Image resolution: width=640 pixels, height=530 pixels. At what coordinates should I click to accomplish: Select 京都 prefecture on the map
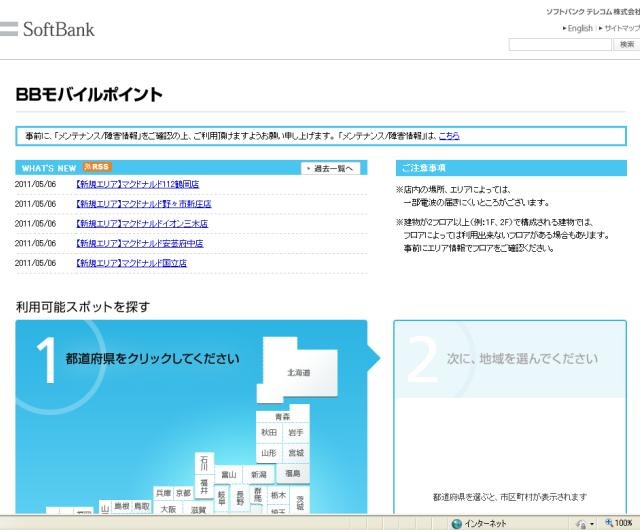(x=183, y=493)
